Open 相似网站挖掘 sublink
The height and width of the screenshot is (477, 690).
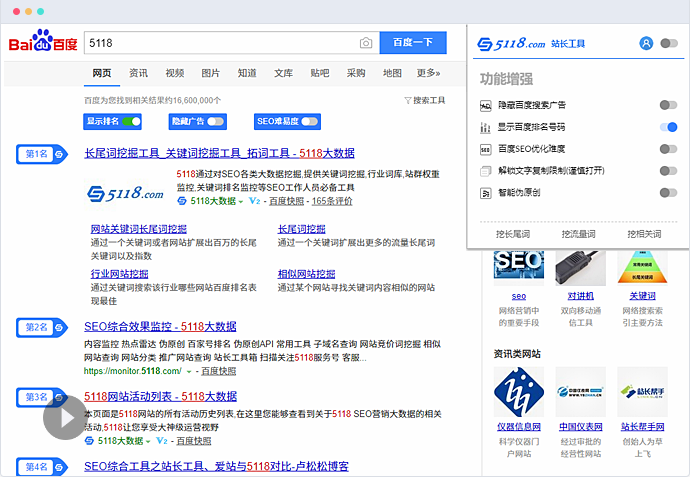(x=306, y=274)
